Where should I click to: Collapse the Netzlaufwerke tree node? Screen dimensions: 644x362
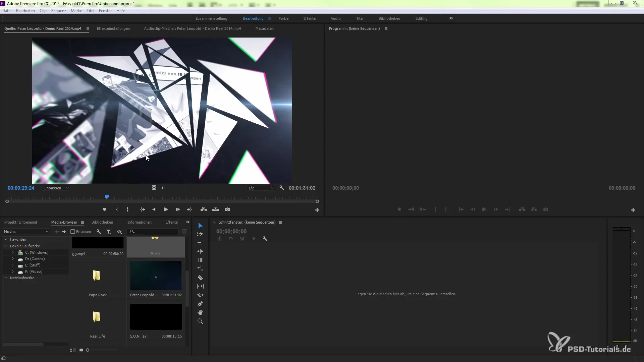(x=6, y=278)
